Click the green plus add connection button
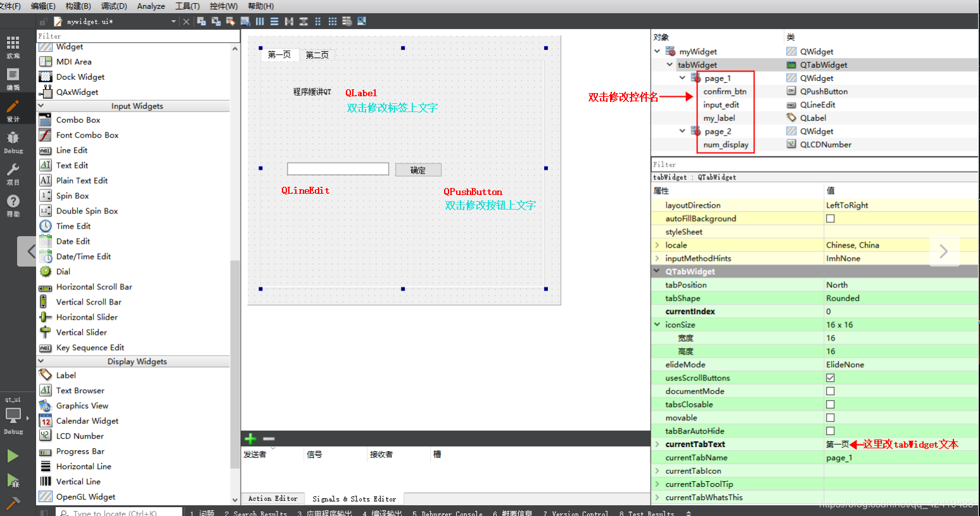 (x=250, y=439)
